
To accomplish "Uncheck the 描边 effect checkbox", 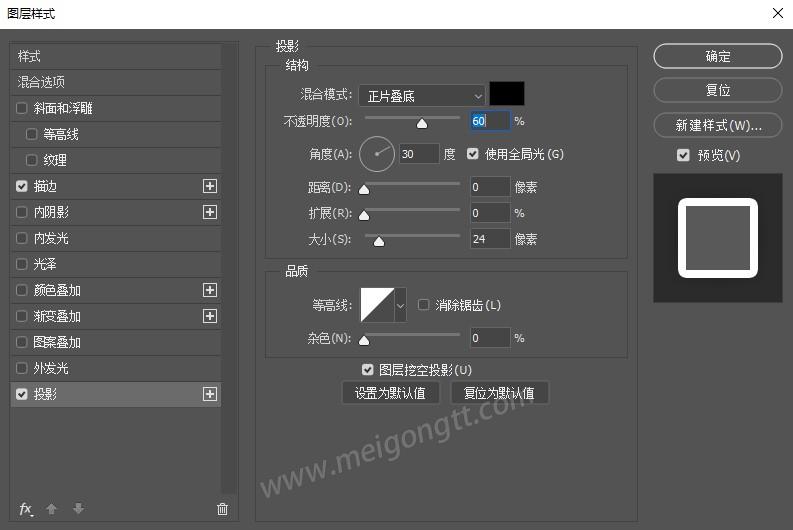I will point(21,186).
